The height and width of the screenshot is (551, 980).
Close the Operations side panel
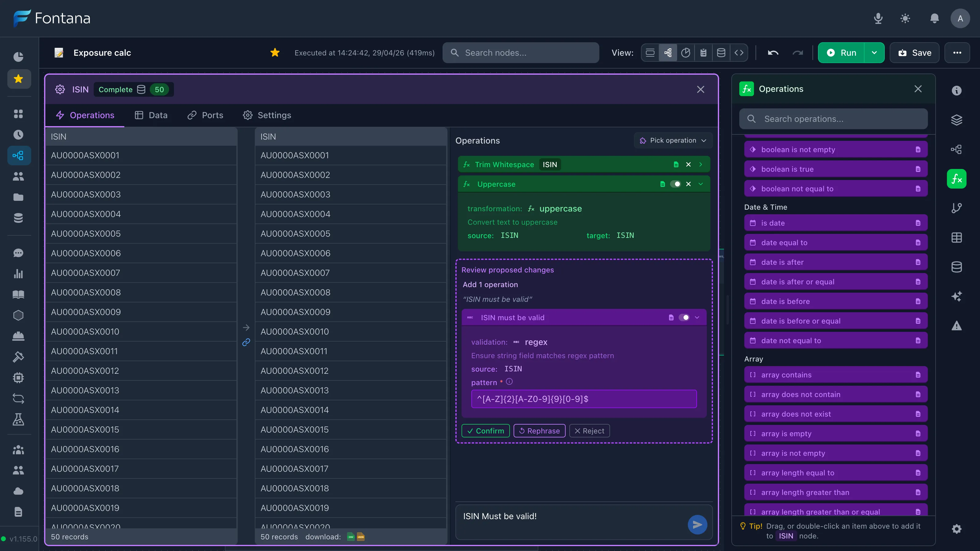click(x=918, y=88)
